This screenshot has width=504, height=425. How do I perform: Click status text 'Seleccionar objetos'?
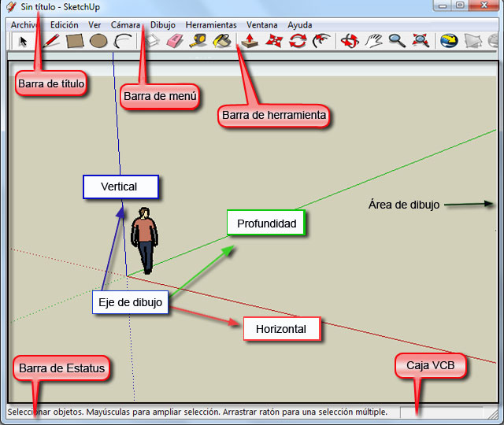pyautogui.click(x=45, y=412)
